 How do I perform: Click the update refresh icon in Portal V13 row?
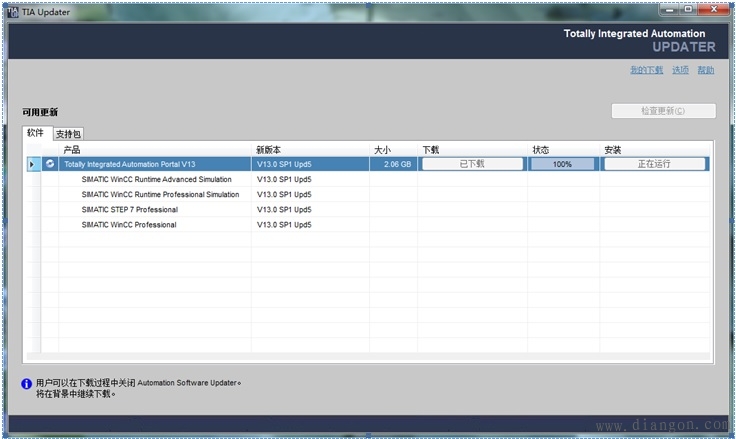coord(50,164)
